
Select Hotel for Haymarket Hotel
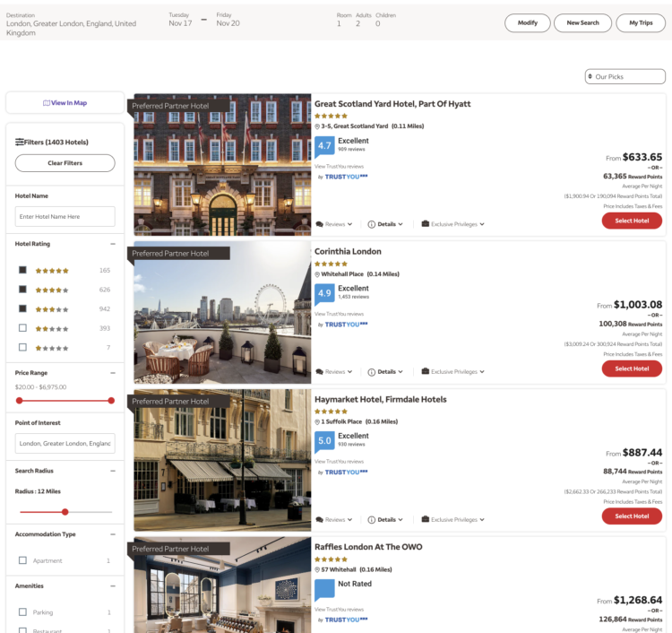point(632,516)
